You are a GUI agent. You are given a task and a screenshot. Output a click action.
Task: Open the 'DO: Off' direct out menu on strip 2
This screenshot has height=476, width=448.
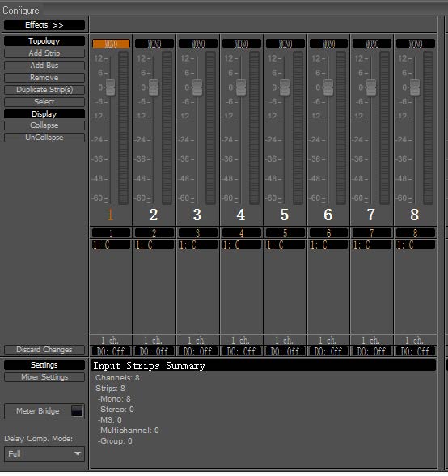(154, 351)
